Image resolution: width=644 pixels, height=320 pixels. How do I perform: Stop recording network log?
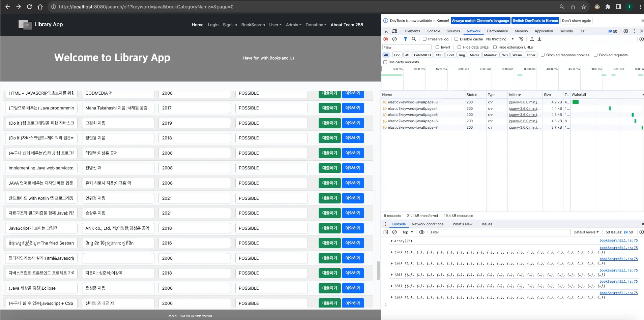pos(386,39)
